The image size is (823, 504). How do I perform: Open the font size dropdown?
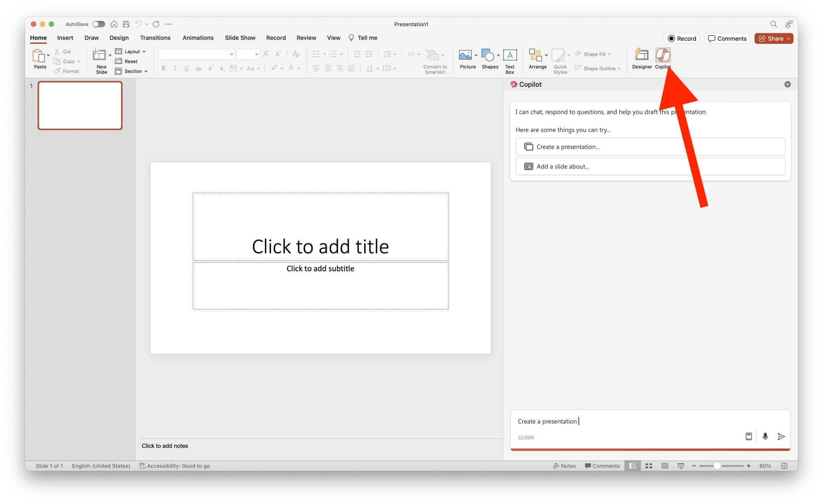click(256, 53)
